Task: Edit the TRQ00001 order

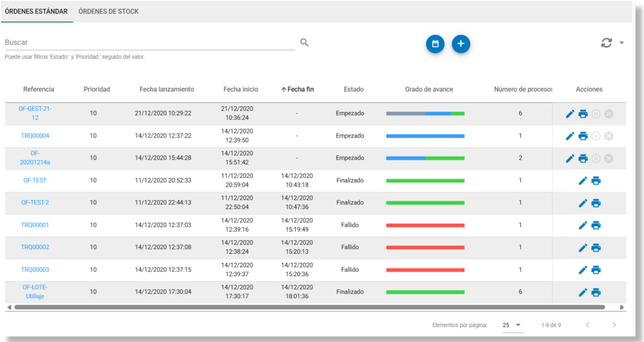Action: pos(583,225)
